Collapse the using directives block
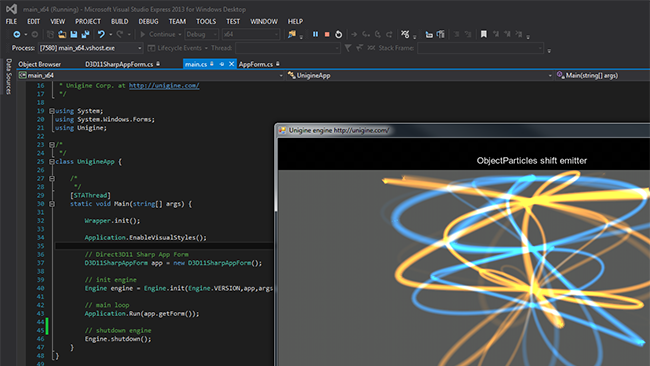The image size is (650, 366). click(x=52, y=111)
